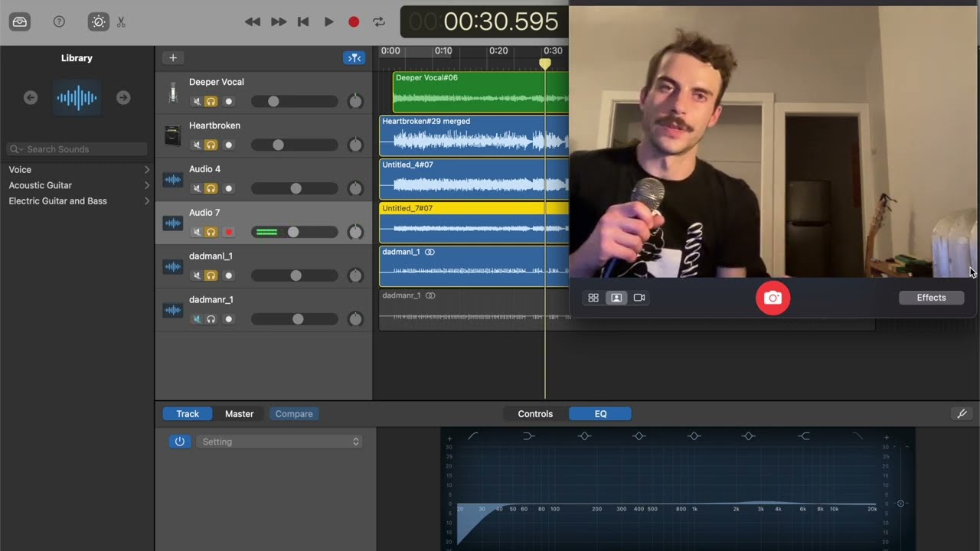Toggle the Cycle loop button
This screenshot has width=980, height=551.
379,22
